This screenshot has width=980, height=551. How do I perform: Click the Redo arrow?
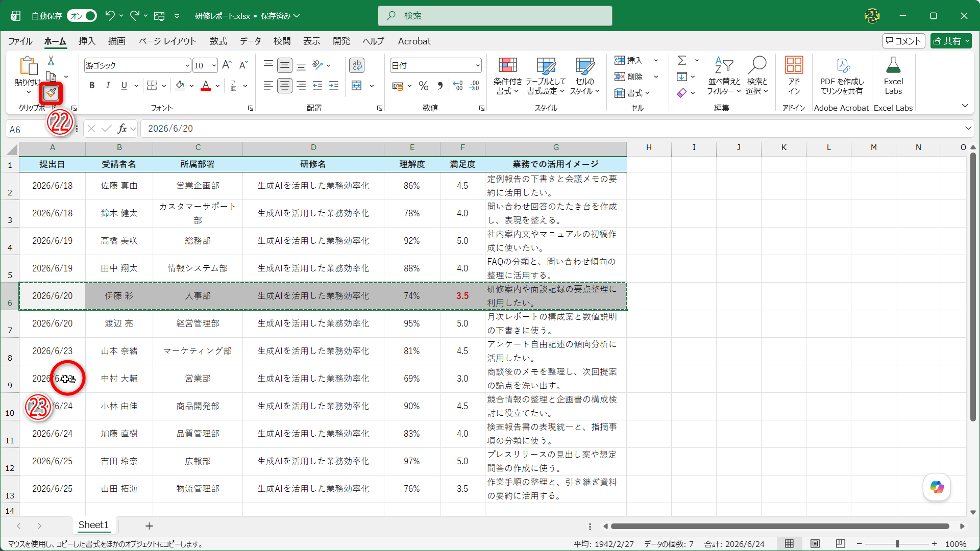tap(134, 16)
